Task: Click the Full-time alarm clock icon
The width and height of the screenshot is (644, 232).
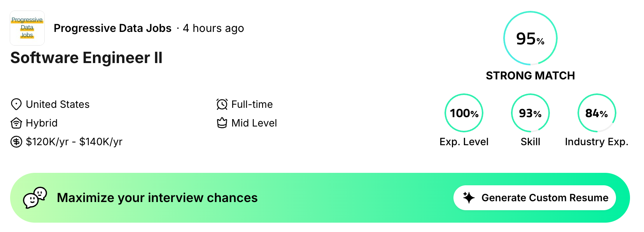Action: point(222,104)
